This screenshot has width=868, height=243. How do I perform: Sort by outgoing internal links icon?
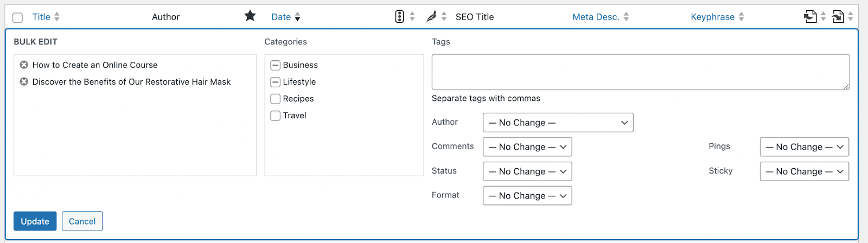point(810,17)
